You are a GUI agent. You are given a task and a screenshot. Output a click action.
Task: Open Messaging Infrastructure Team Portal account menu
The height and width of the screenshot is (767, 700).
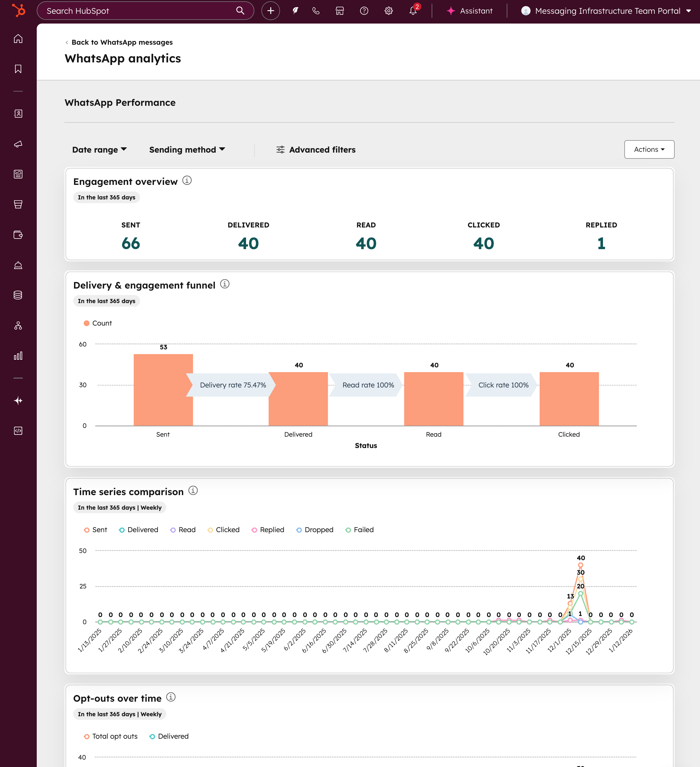[x=606, y=11]
